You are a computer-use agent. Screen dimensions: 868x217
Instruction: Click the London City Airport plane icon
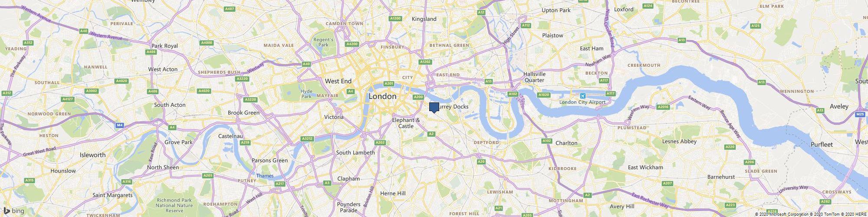point(582,96)
